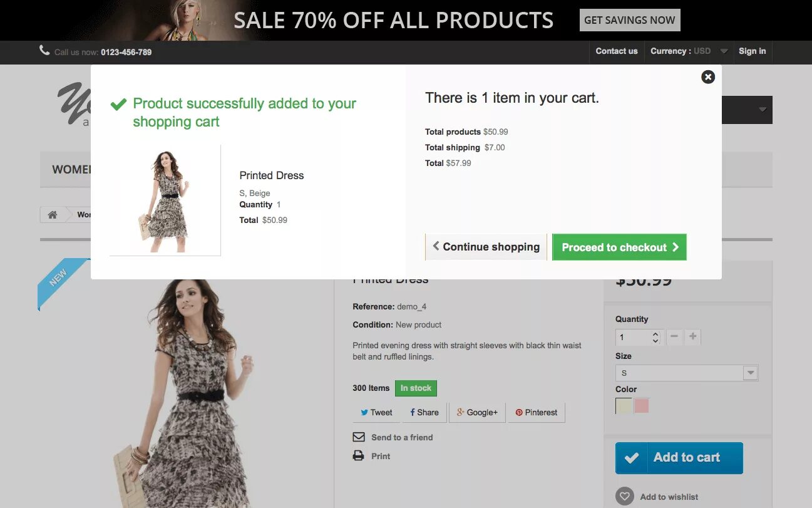This screenshot has height=508, width=812.
Task: Click Proceed to checkout button
Action: click(x=619, y=247)
